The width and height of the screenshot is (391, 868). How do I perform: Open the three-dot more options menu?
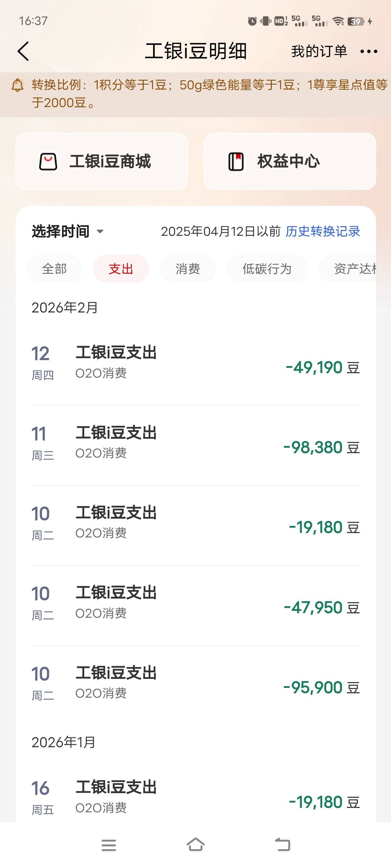coord(369,51)
